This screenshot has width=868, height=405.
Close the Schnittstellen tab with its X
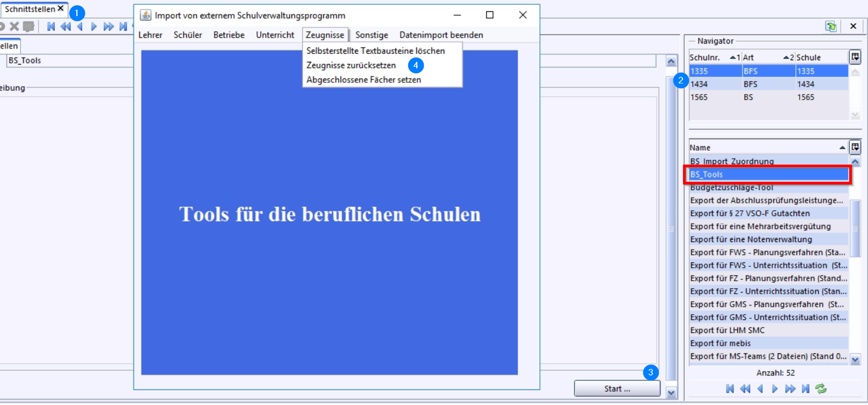(61, 8)
